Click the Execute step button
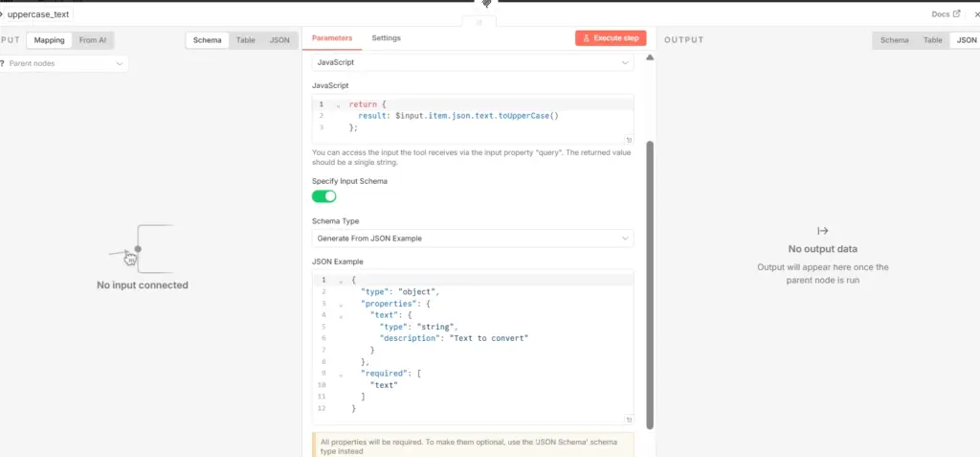The width and height of the screenshot is (980, 457). click(x=611, y=38)
